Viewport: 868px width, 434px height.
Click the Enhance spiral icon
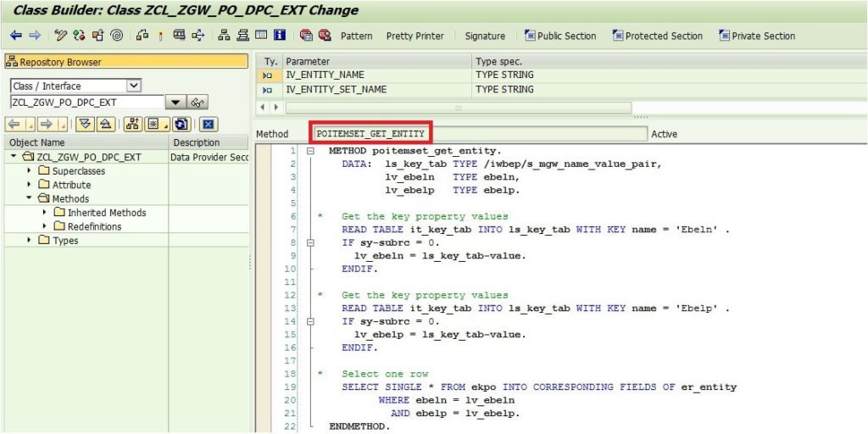pyautogui.click(x=117, y=36)
